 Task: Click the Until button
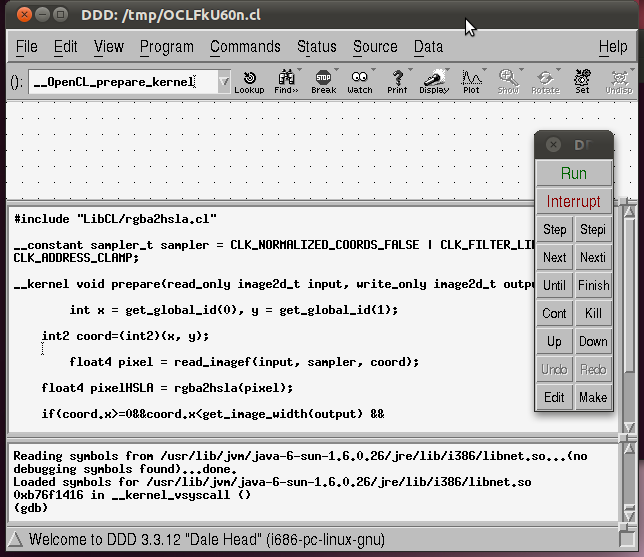coord(554,285)
